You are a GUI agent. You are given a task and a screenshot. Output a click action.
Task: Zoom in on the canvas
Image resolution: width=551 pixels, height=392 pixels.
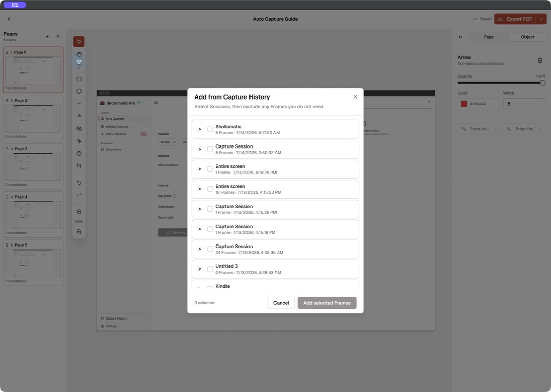(79, 212)
